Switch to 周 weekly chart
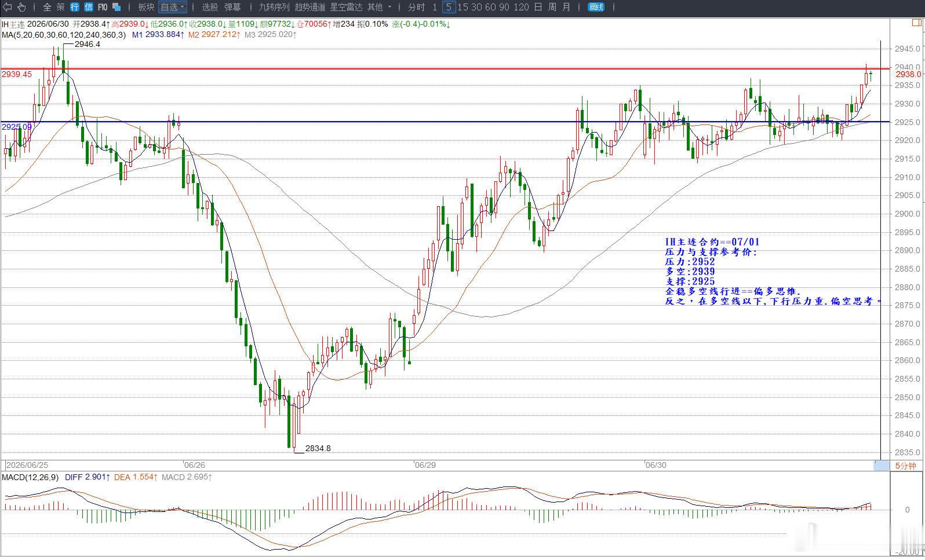The height and width of the screenshot is (560, 925). coord(552,7)
